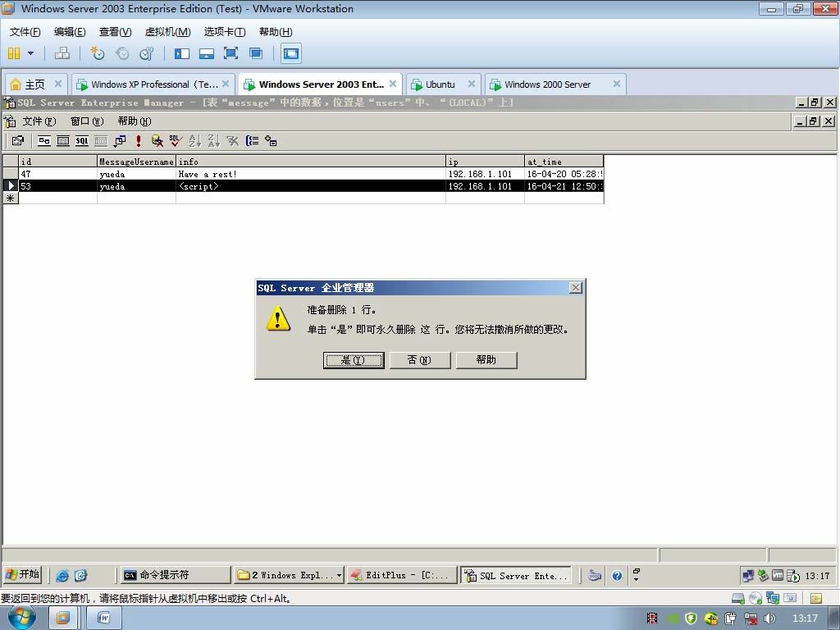Screen dimensions: 840x630
Task: Click the remove filter icon
Action: 232,141
